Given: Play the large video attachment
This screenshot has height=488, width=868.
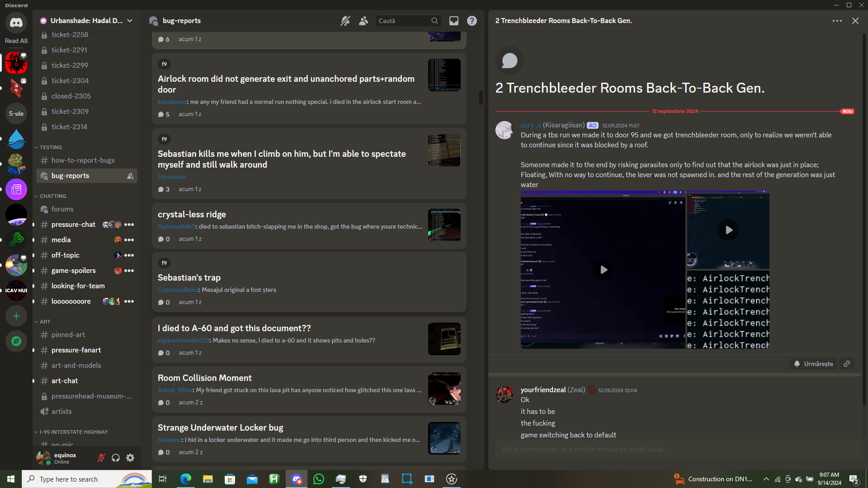Looking at the screenshot, I should pyautogui.click(x=603, y=270).
